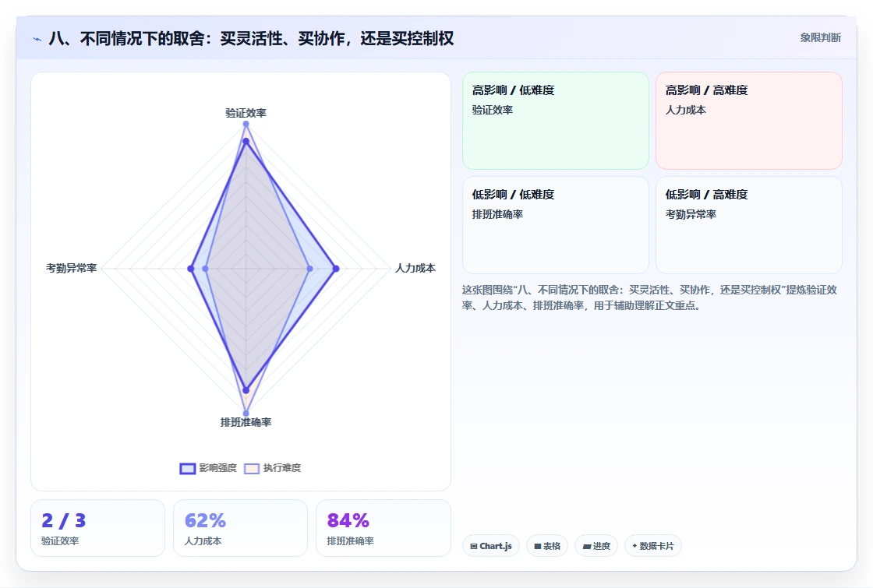Screen dimensions: 873x588
Task: Click the 62% 人力成本 stat card
Action: click(240, 528)
